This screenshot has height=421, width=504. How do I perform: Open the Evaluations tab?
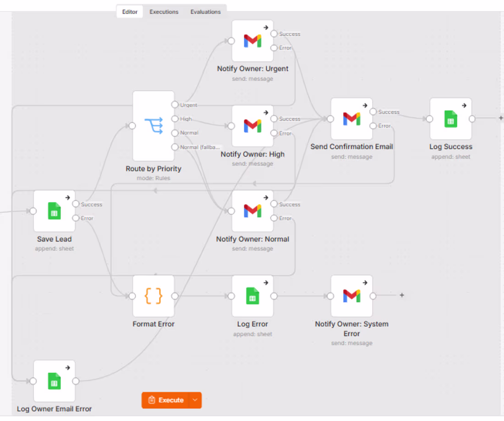205,12
